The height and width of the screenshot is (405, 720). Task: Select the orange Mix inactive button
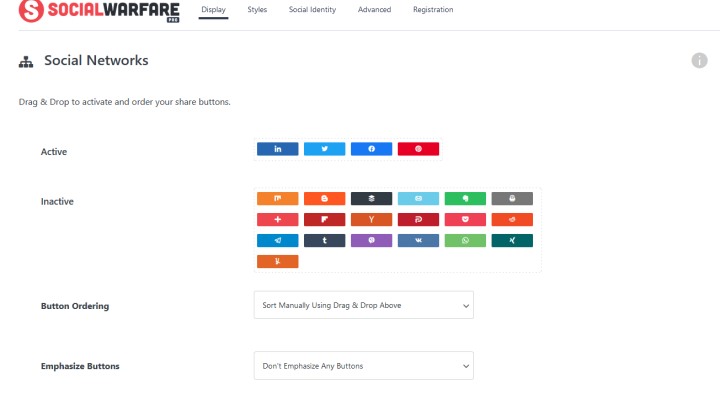(277, 198)
